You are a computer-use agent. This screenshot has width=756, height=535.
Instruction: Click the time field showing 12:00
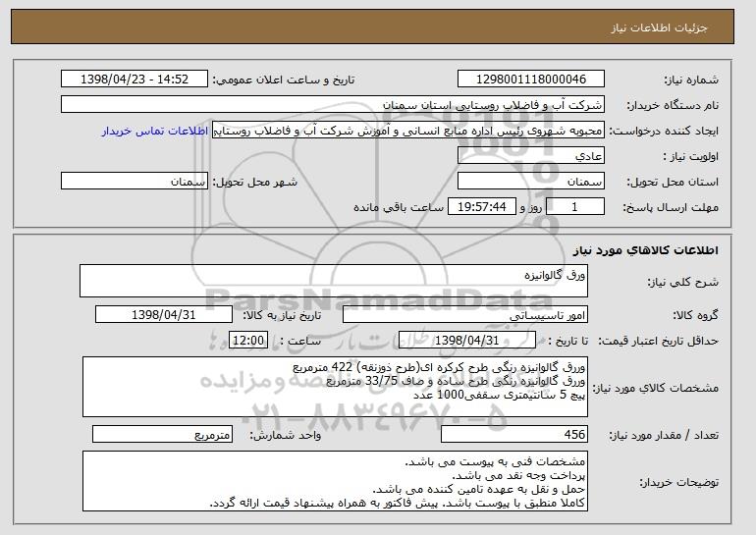coord(248,341)
